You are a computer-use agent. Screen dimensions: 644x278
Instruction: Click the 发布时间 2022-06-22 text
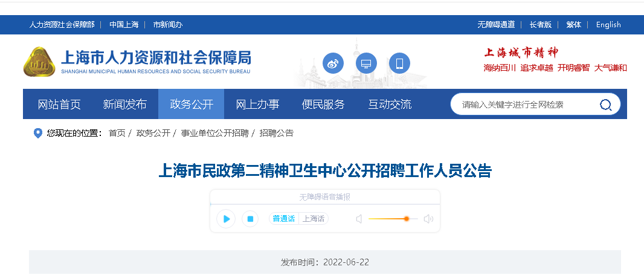pyautogui.click(x=325, y=262)
